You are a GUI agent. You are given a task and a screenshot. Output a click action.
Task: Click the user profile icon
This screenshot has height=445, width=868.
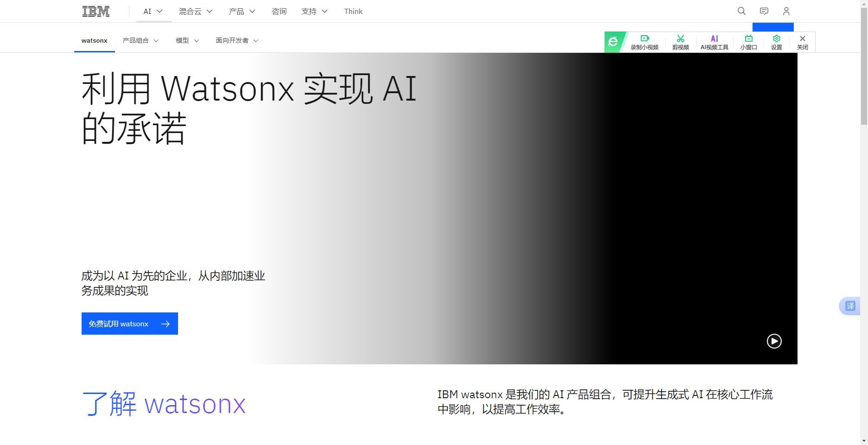click(786, 11)
